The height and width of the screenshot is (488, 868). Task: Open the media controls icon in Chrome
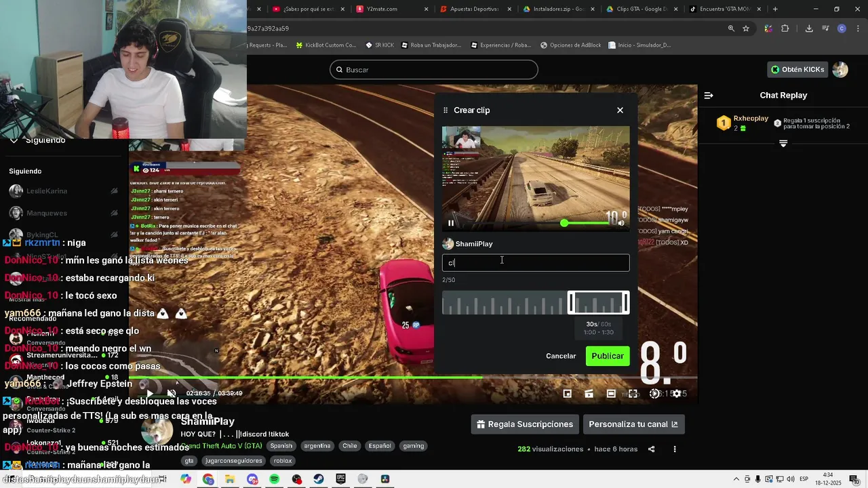click(x=825, y=28)
